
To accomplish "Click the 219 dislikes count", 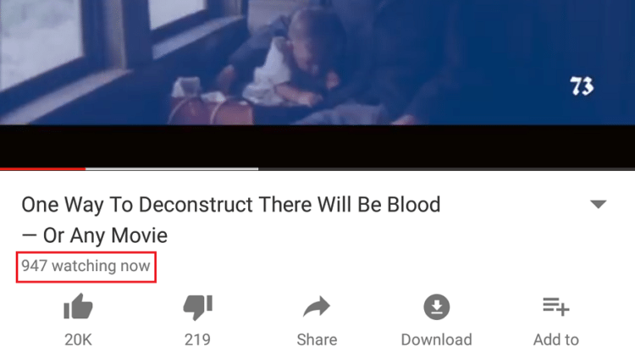I will click(197, 339).
